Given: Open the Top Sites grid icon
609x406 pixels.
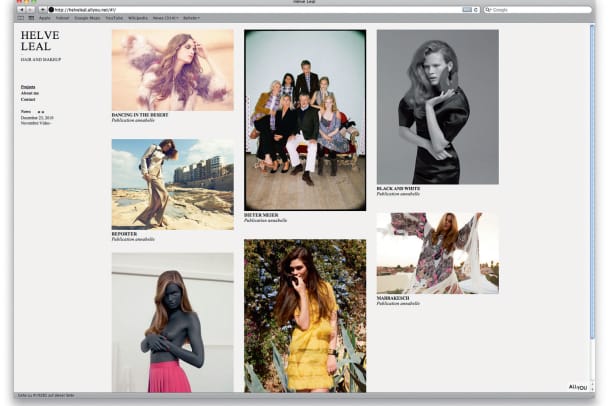Looking at the screenshot, I should coord(31,18).
